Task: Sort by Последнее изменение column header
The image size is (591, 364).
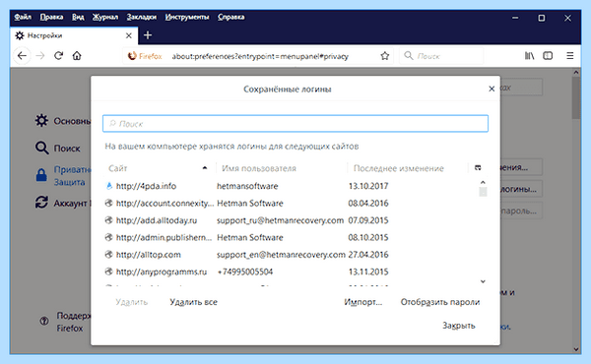Action: 407,168
